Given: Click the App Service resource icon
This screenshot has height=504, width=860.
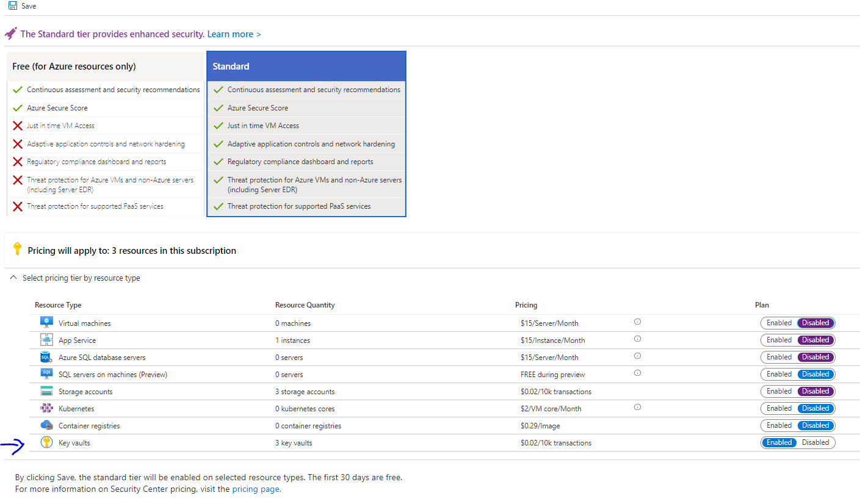Looking at the screenshot, I should (47, 340).
